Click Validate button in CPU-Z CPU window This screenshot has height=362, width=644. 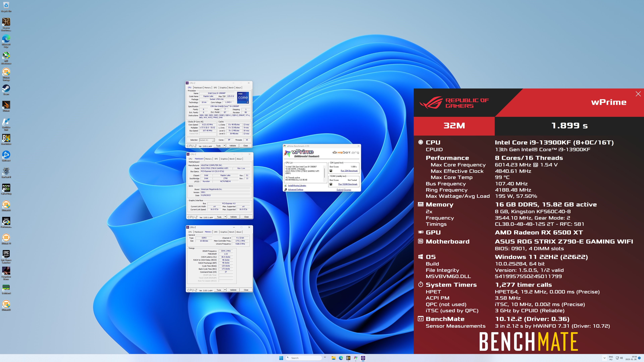pos(232,146)
